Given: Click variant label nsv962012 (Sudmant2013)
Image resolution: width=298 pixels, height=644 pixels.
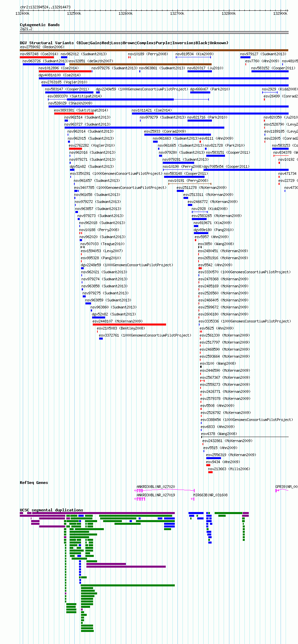Looking at the screenshot, I should click(x=84, y=54).
